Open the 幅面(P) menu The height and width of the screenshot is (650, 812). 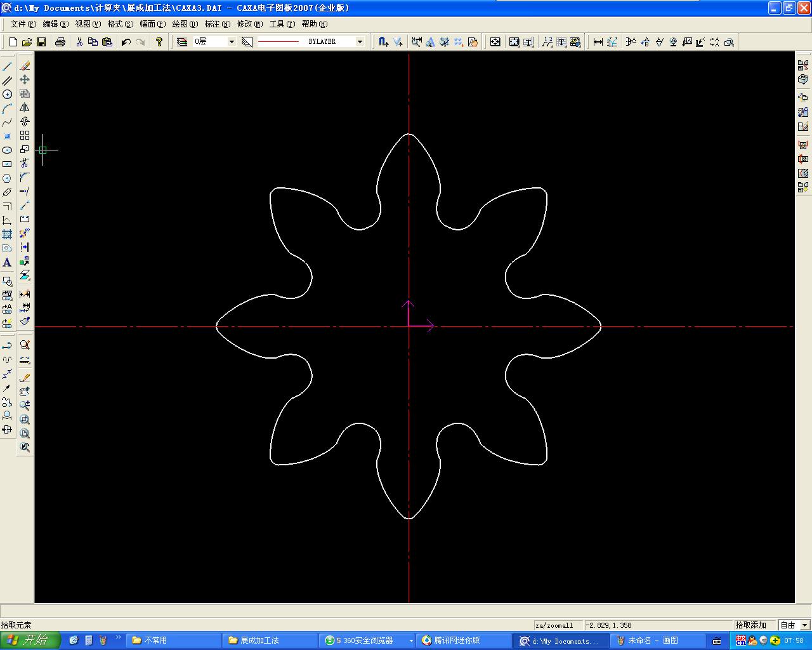click(152, 24)
